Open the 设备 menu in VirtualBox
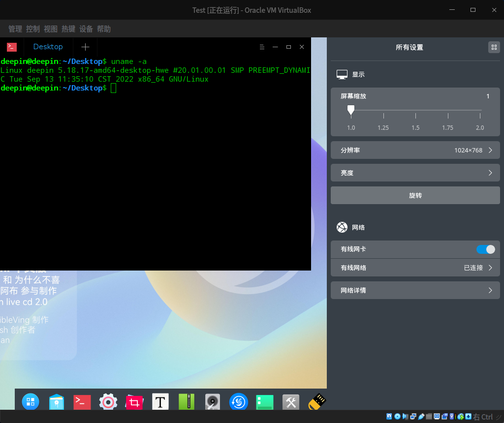504x423 pixels. click(x=86, y=29)
